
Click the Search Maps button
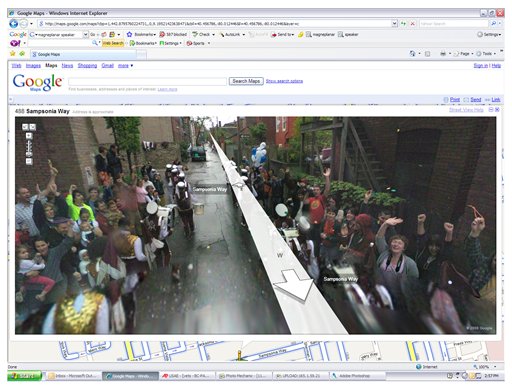pos(246,81)
